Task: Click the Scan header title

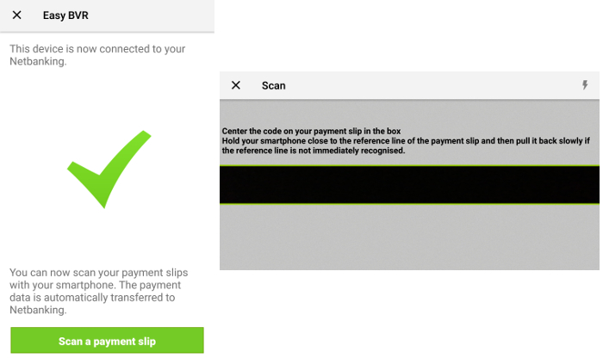Action: (273, 85)
